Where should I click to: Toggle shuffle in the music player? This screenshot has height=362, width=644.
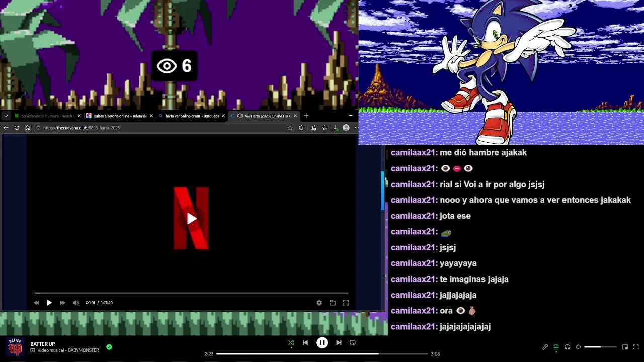(291, 343)
